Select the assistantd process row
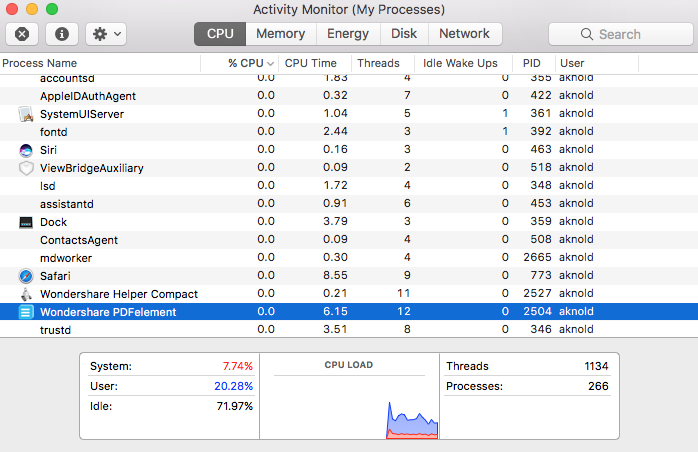The width and height of the screenshot is (698, 452). [x=349, y=204]
